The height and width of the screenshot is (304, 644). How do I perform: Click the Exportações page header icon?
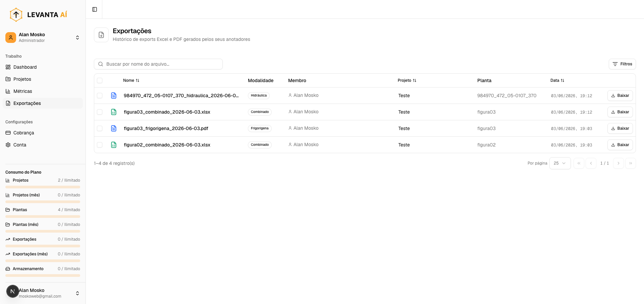pos(101,35)
